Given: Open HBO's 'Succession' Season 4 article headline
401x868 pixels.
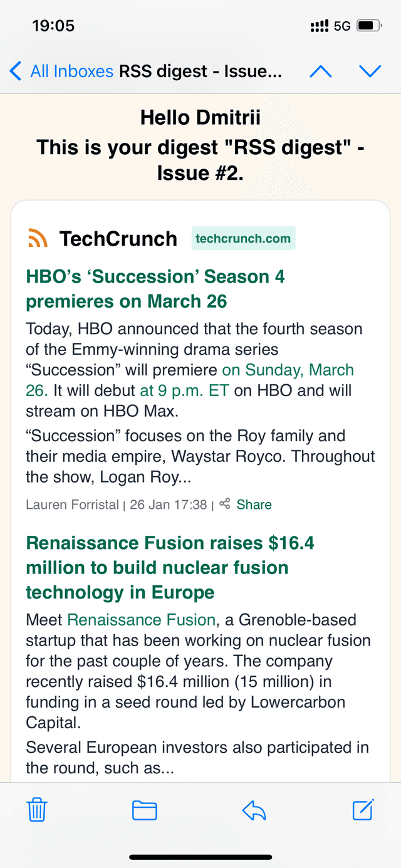Looking at the screenshot, I should coord(155,288).
